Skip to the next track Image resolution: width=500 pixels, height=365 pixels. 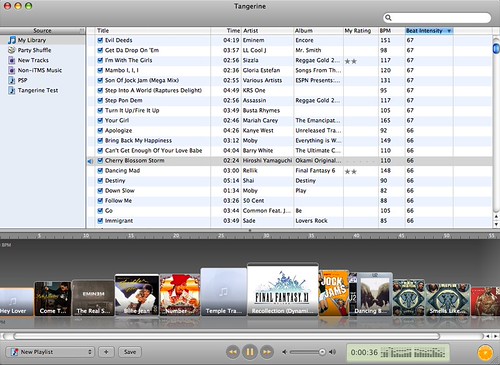[x=267, y=352]
